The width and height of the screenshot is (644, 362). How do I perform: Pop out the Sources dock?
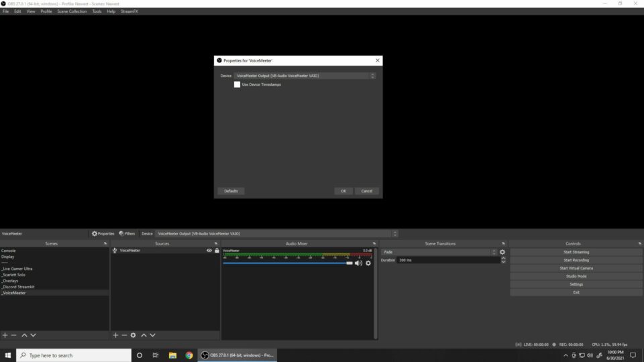pyautogui.click(x=216, y=243)
